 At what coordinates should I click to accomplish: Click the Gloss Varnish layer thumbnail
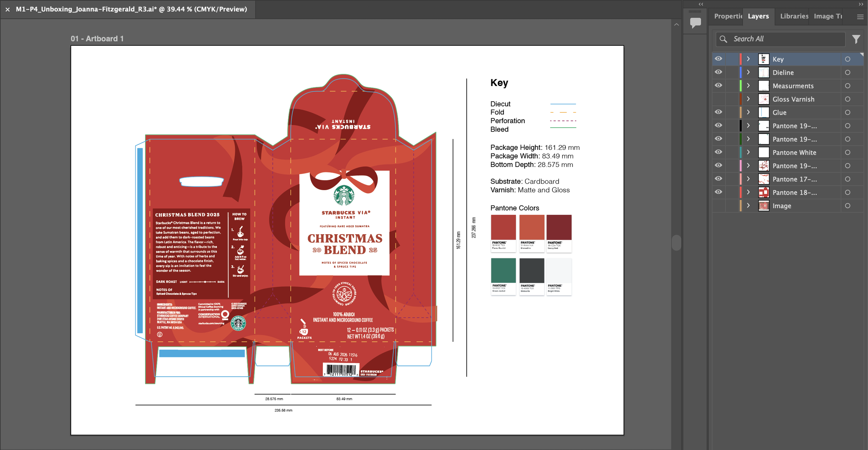pyautogui.click(x=763, y=99)
